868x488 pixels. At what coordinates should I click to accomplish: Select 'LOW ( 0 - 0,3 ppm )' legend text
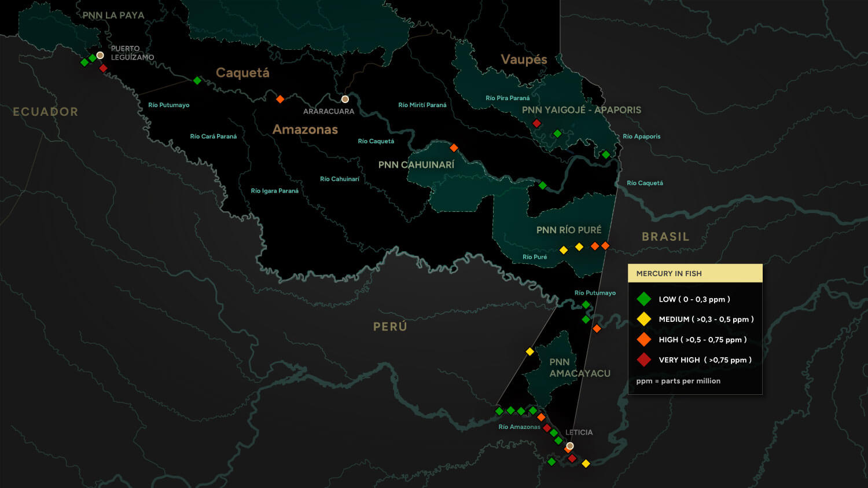(694, 299)
